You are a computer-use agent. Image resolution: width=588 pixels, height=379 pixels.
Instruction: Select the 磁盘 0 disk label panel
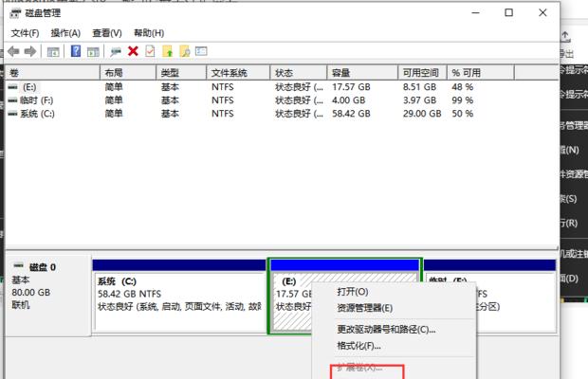click(x=48, y=296)
